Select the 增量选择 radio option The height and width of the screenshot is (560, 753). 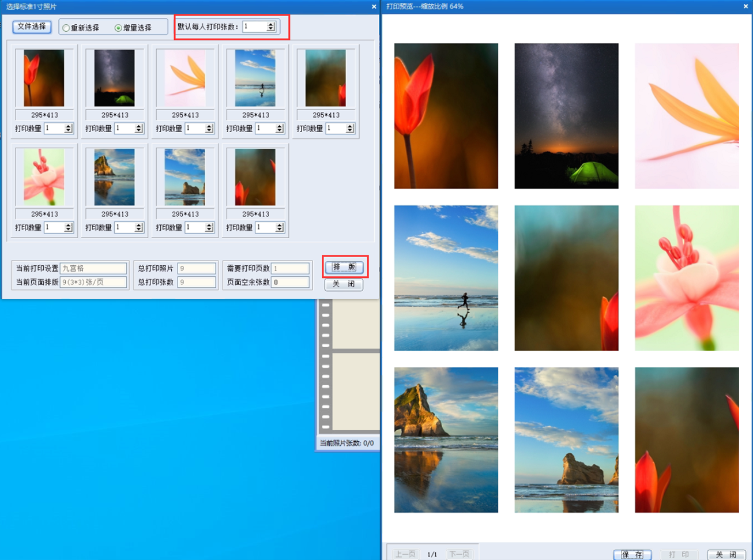click(x=118, y=28)
